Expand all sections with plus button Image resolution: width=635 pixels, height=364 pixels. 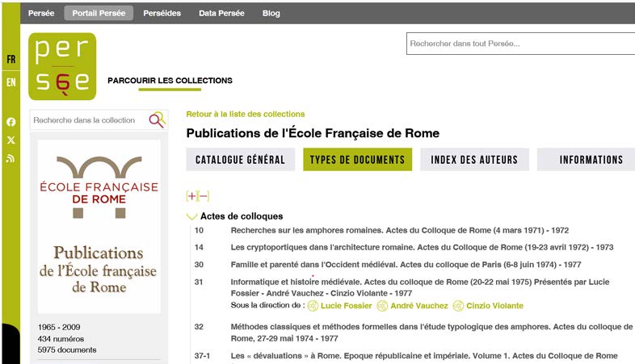tap(191, 196)
